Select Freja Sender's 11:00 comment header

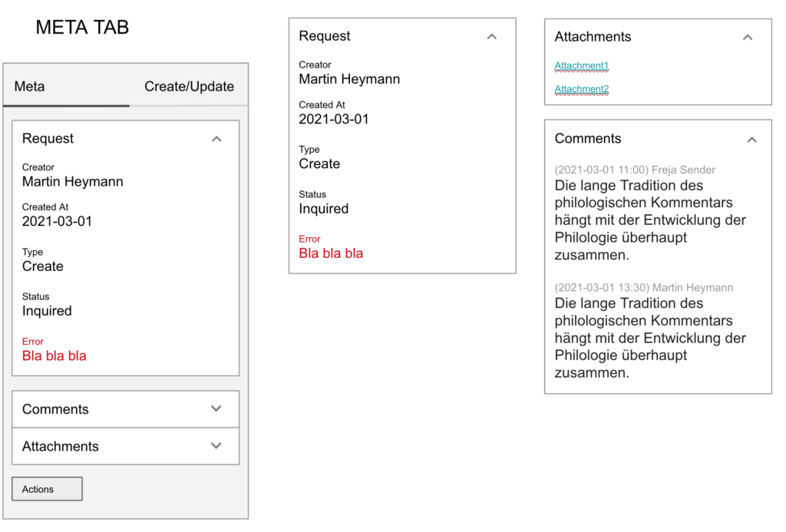pos(635,170)
